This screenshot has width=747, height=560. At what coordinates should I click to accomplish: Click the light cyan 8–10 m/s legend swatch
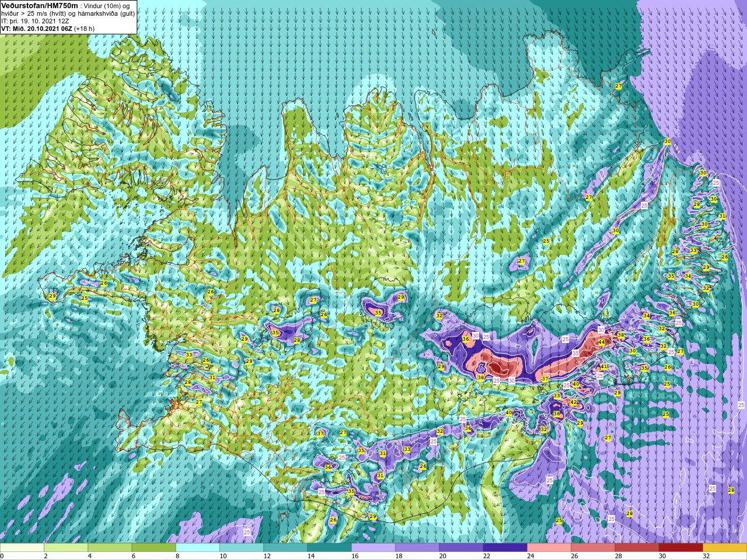coord(198,548)
